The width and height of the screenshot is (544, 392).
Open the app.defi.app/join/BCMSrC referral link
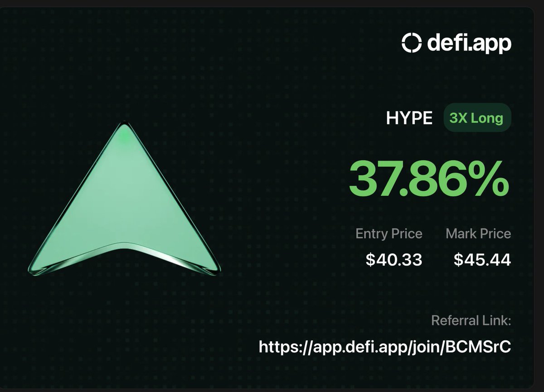[x=385, y=347]
